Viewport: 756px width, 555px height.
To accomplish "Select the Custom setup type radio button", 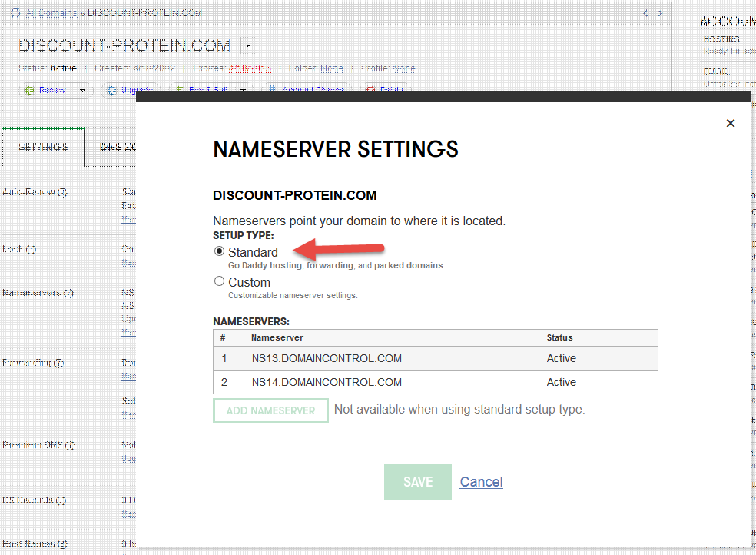I will tap(220, 281).
